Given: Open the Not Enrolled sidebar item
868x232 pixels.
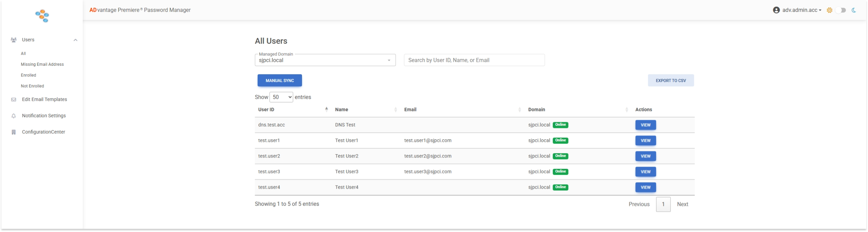Looking at the screenshot, I should click(x=32, y=86).
